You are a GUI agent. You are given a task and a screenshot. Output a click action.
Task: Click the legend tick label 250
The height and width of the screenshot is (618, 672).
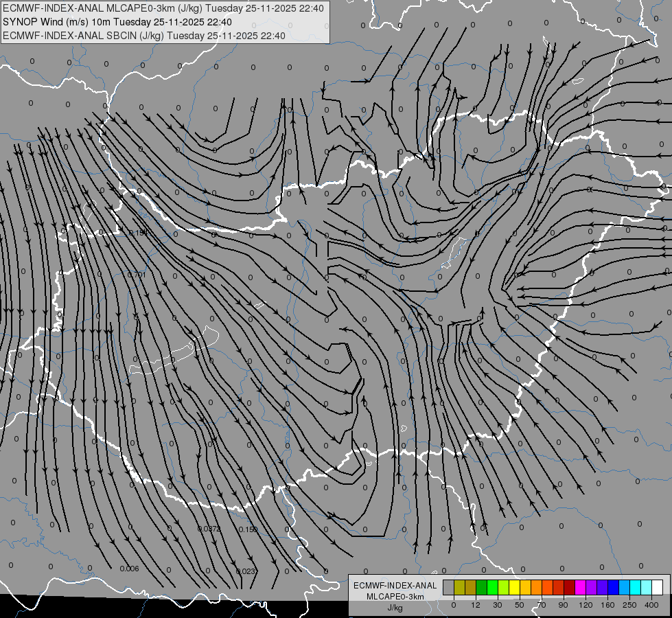(x=629, y=605)
